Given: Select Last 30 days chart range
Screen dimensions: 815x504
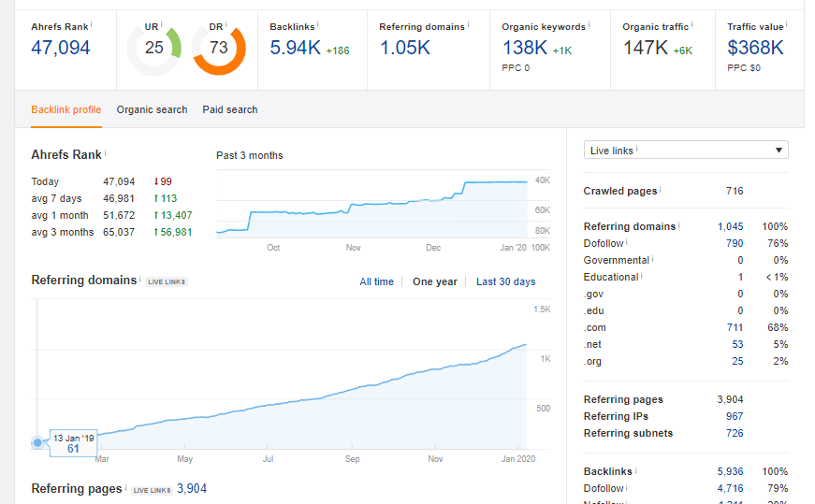Looking at the screenshot, I should click(505, 281).
